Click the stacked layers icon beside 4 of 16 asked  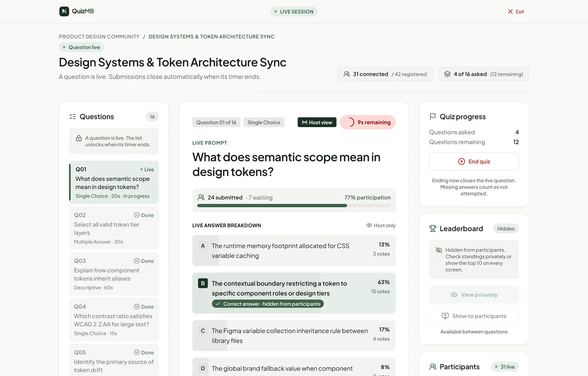(x=447, y=74)
